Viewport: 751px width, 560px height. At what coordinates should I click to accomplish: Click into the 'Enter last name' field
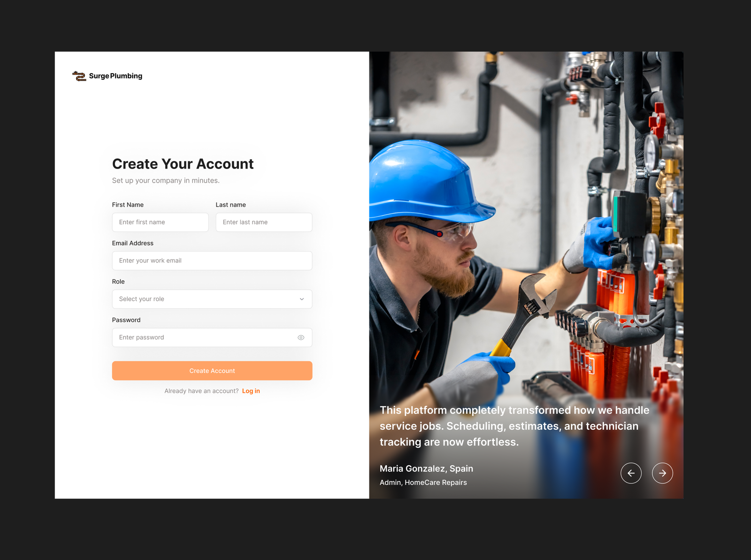point(264,222)
